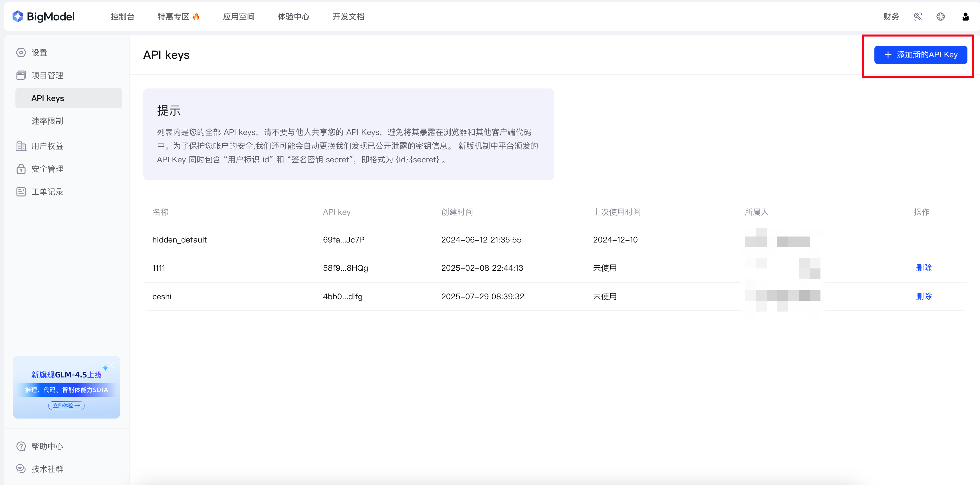Click the BigModel logo icon
980x485 pixels.
click(x=18, y=16)
